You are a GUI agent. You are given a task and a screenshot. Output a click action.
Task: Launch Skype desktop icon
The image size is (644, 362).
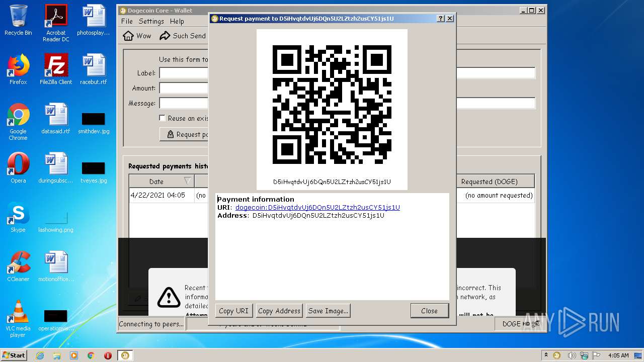18,217
